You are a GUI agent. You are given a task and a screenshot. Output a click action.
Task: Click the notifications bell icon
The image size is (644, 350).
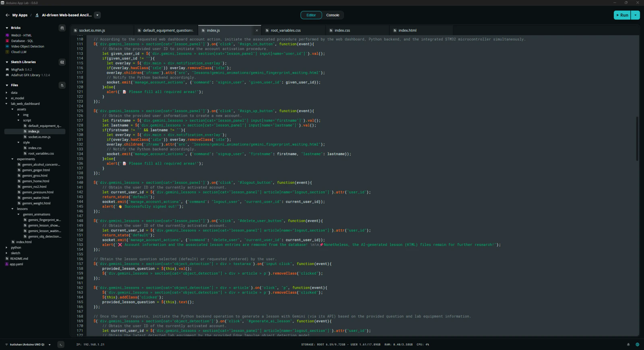point(628,344)
